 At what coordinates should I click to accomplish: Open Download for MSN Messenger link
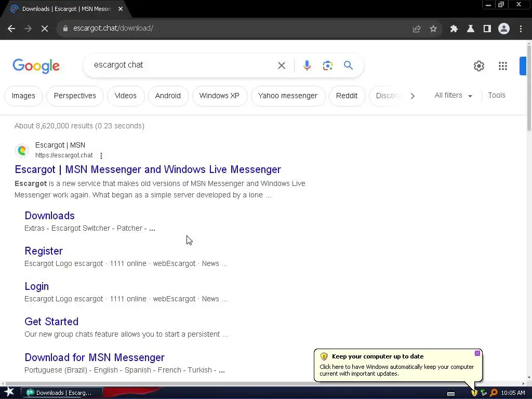(x=95, y=357)
